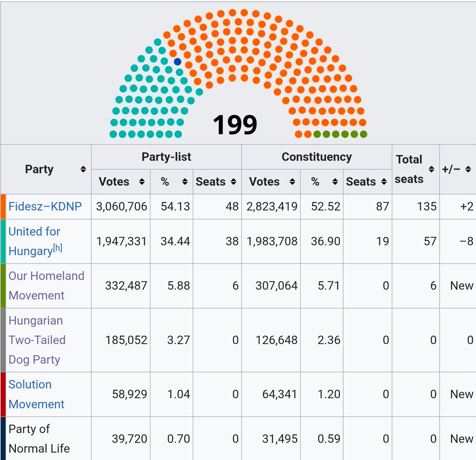Select United for Hungary total 57

[430, 241]
